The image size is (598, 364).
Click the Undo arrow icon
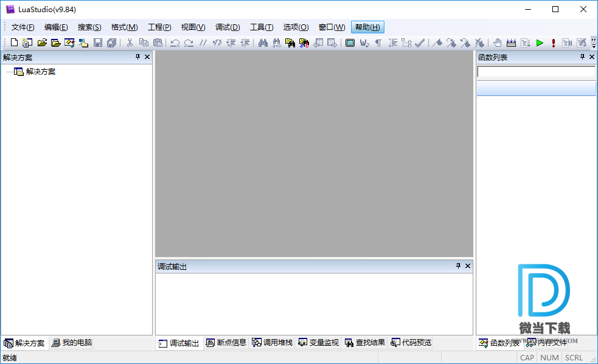175,43
